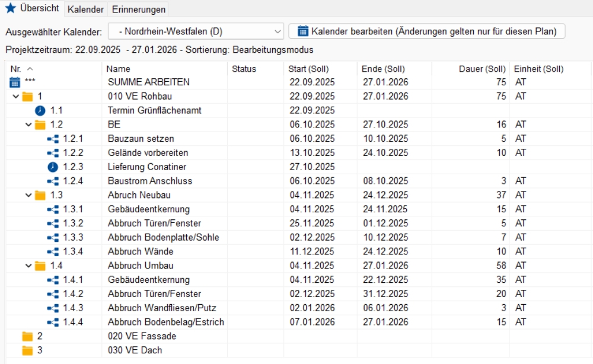Collapse the 1.4 Abbruch Umbau group
Image resolution: width=593 pixels, height=364 pixels.
coord(28,266)
